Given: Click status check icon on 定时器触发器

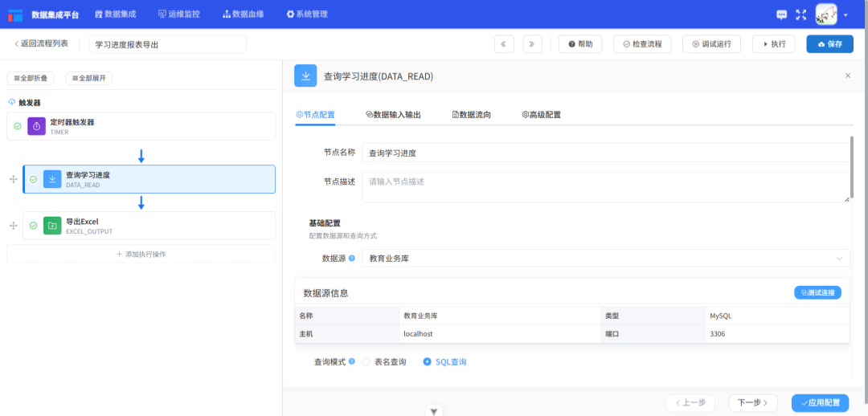Looking at the screenshot, I should [x=17, y=126].
